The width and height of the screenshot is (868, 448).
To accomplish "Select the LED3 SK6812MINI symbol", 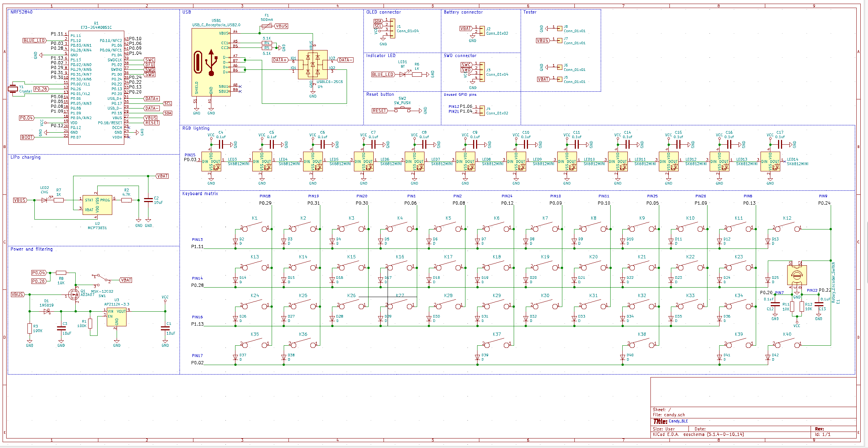I will tap(211, 162).
